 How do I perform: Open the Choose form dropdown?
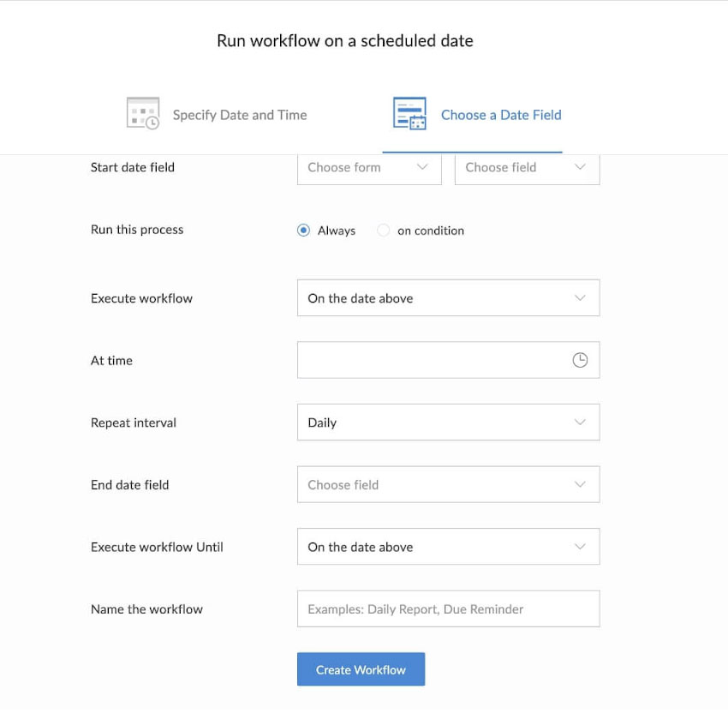(369, 168)
